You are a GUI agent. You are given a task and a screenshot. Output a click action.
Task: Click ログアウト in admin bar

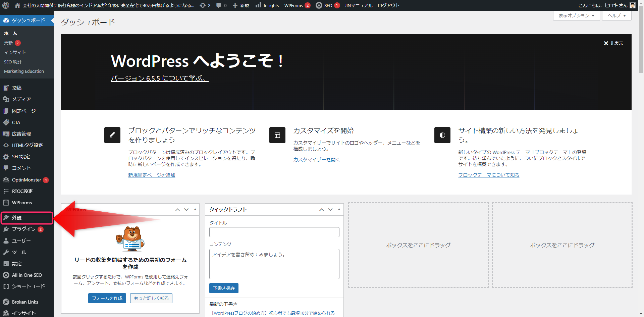[388, 5]
